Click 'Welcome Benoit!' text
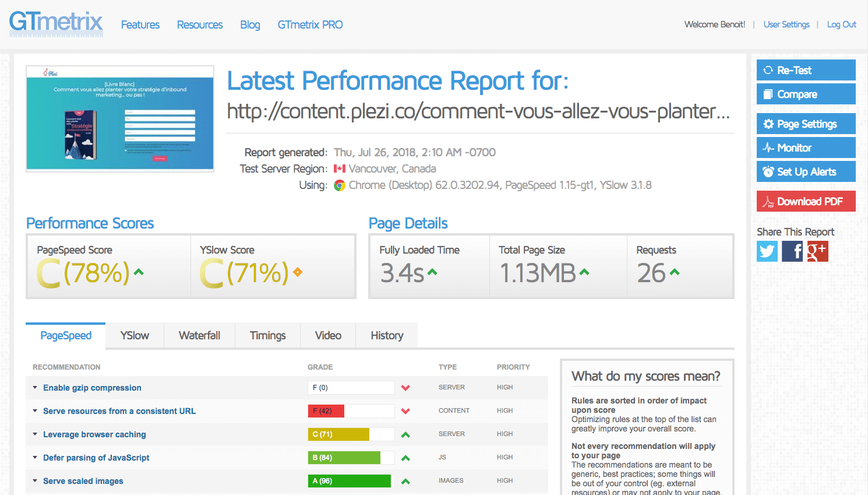The image size is (868, 495). 715,24
